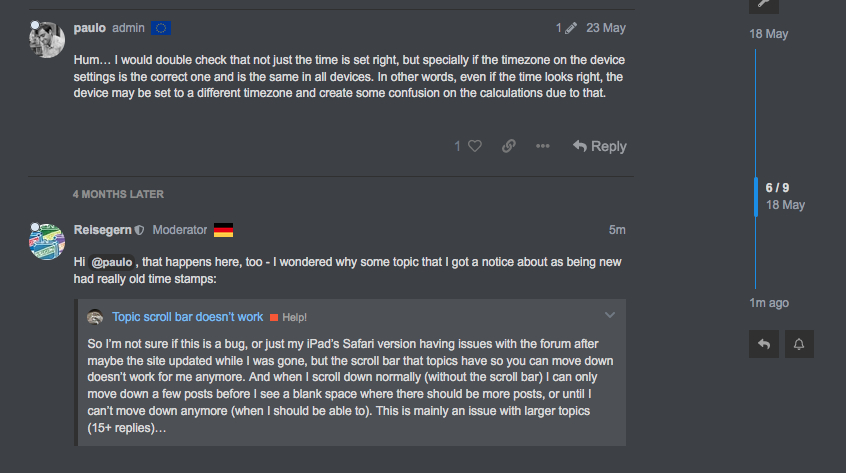Viewport: 846px width, 473px height.
Task: Open paulo's avatar profile card
Action: 47,38
